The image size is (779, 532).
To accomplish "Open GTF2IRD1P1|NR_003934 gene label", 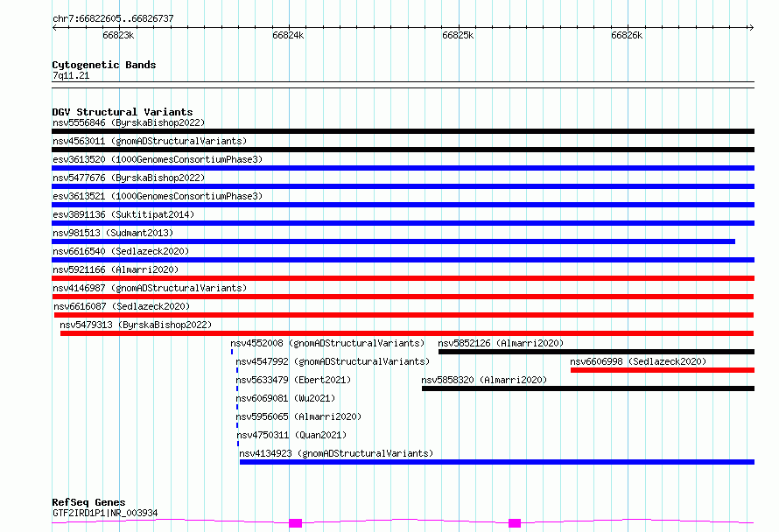I will tap(105, 513).
